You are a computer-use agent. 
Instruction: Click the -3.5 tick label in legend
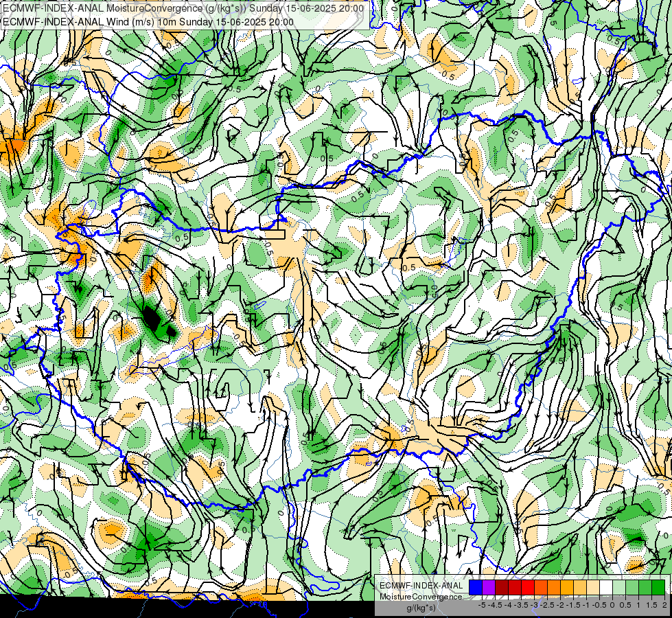click(x=521, y=605)
